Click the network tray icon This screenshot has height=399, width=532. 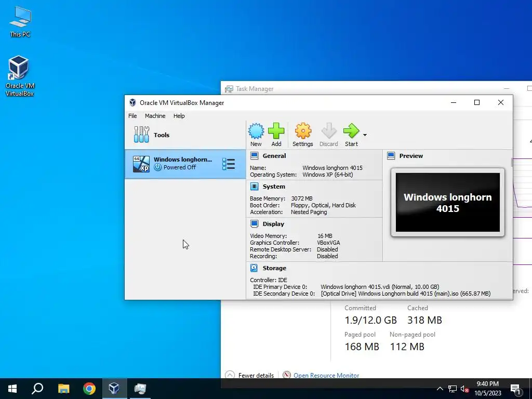(453, 389)
